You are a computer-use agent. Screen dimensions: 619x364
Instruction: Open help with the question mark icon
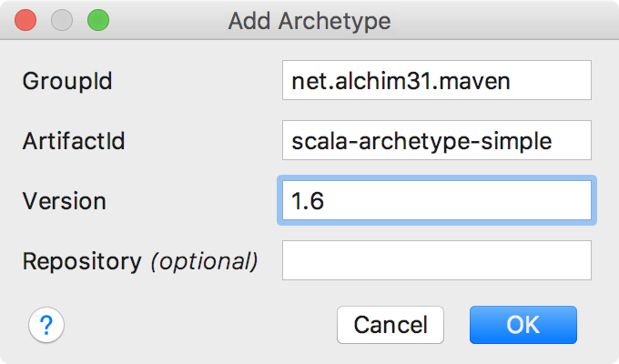click(x=46, y=324)
